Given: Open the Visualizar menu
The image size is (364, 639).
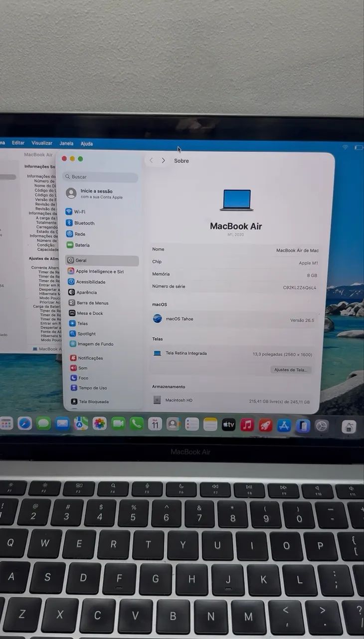Looking at the screenshot, I should 42,143.
